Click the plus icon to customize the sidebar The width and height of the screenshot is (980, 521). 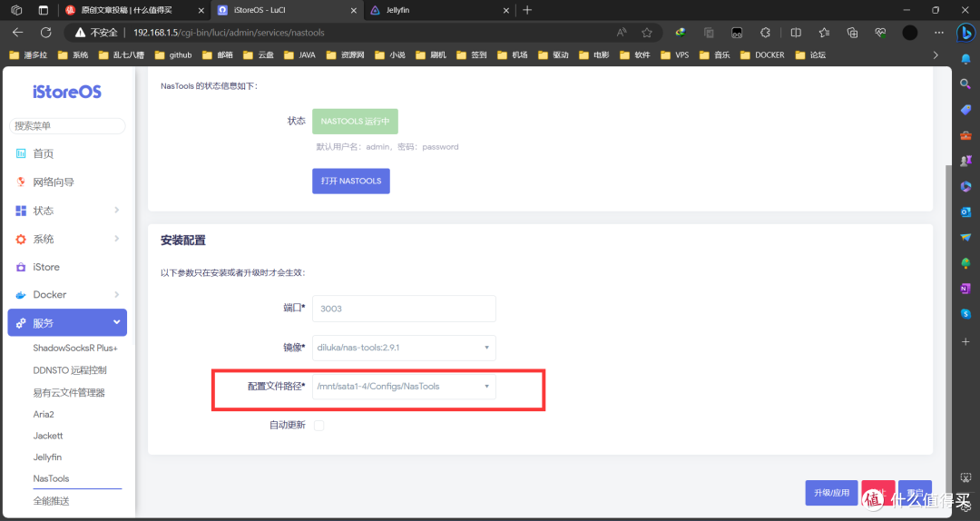coord(965,341)
